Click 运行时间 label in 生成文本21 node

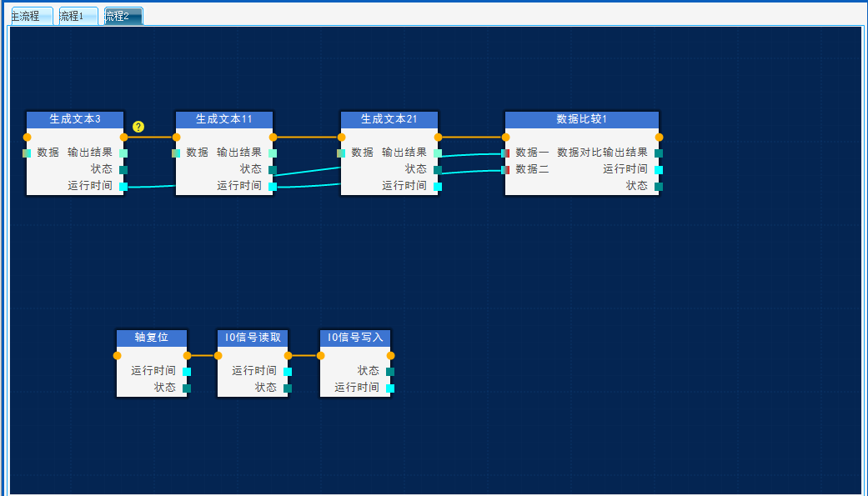[404, 185]
